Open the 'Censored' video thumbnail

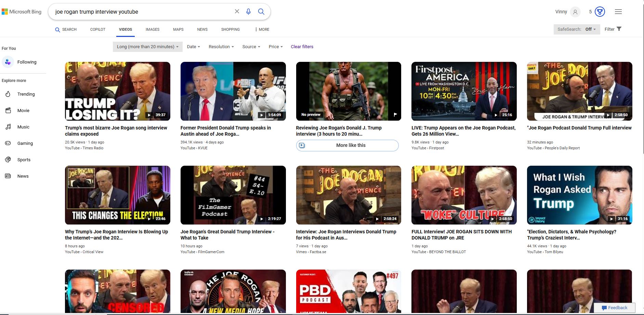(x=118, y=291)
